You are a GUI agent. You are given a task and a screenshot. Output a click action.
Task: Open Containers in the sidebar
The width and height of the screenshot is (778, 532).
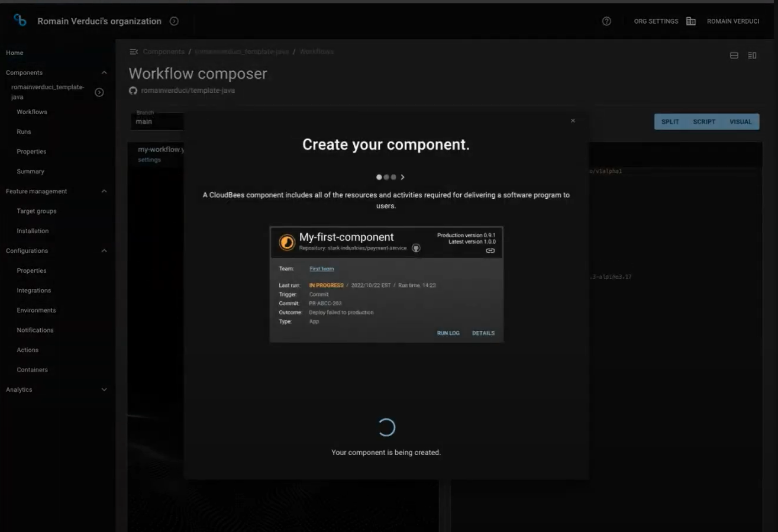[32, 370]
